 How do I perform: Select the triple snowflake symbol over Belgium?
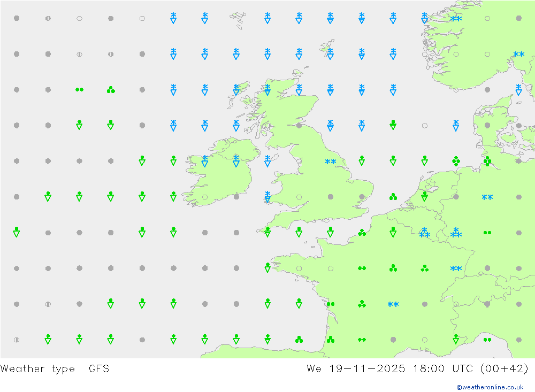[x=424, y=233]
